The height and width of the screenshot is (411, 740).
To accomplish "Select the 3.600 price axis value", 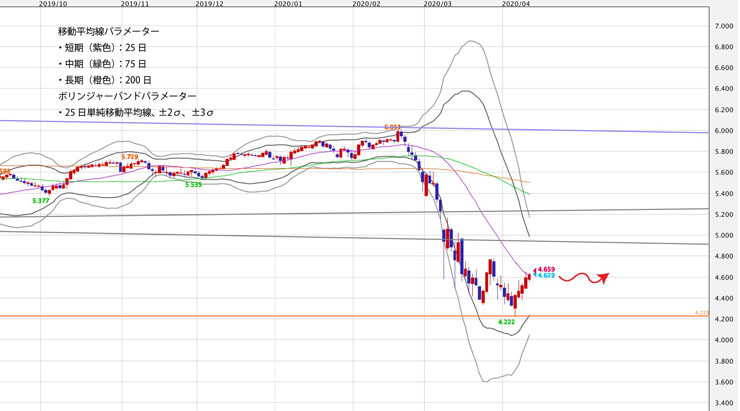I will (x=724, y=382).
